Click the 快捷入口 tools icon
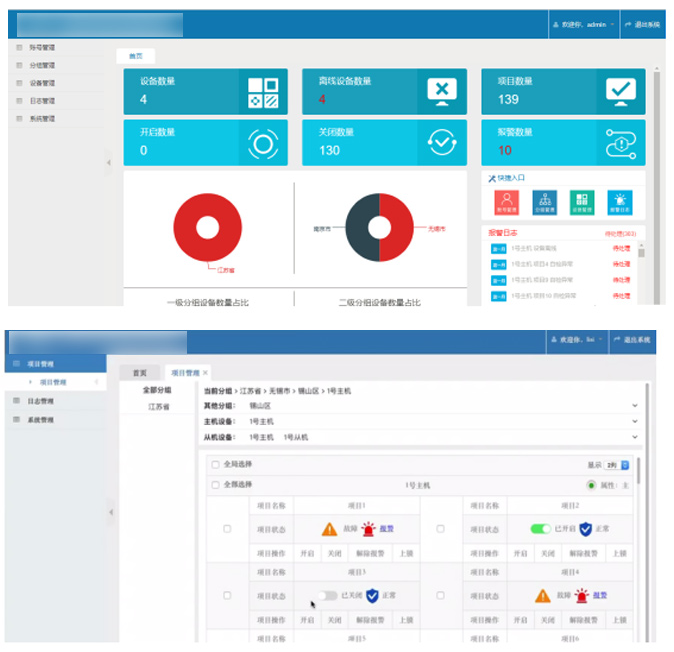The height and width of the screenshot is (652, 674). point(492,178)
